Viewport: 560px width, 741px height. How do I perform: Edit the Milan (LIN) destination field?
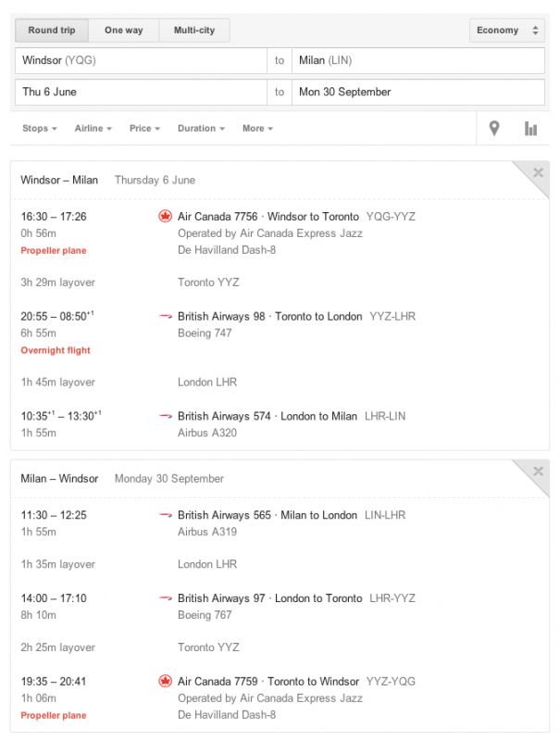(417, 61)
